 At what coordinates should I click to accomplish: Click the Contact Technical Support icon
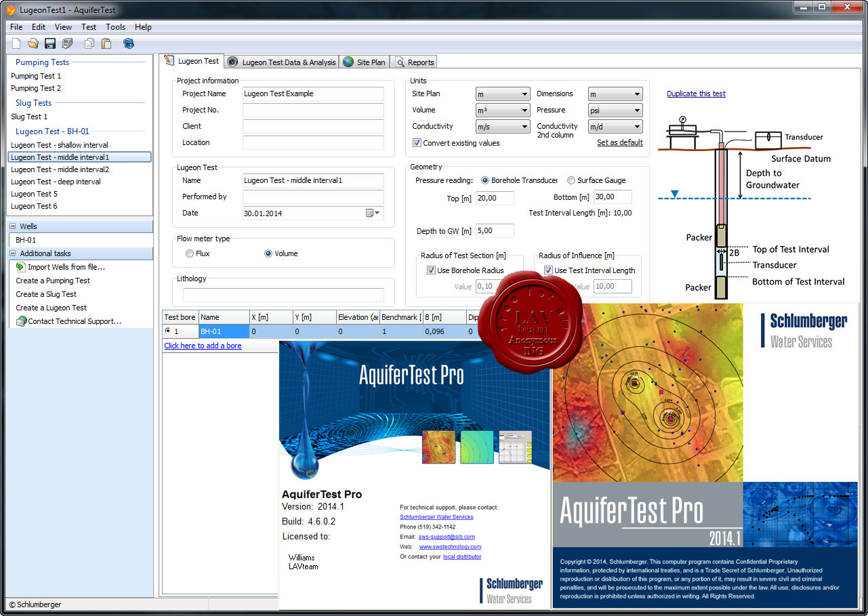click(21, 321)
